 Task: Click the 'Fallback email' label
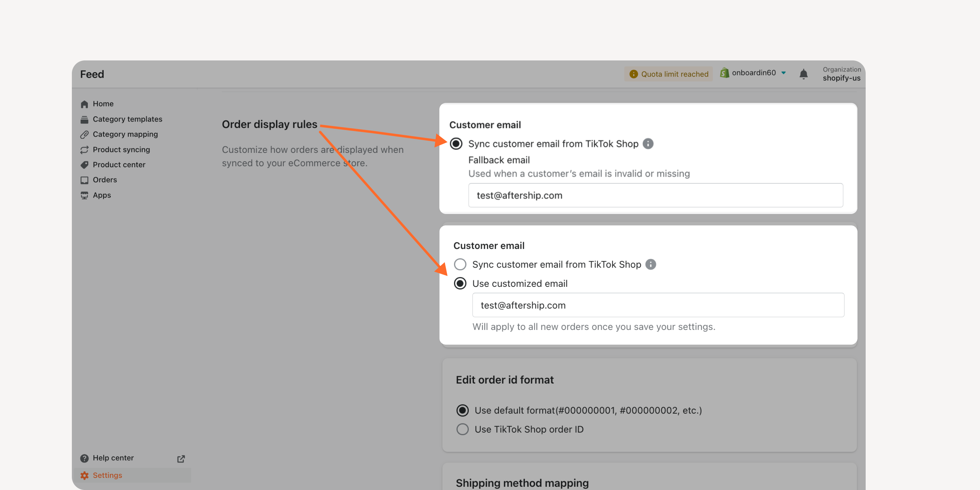pyautogui.click(x=499, y=160)
